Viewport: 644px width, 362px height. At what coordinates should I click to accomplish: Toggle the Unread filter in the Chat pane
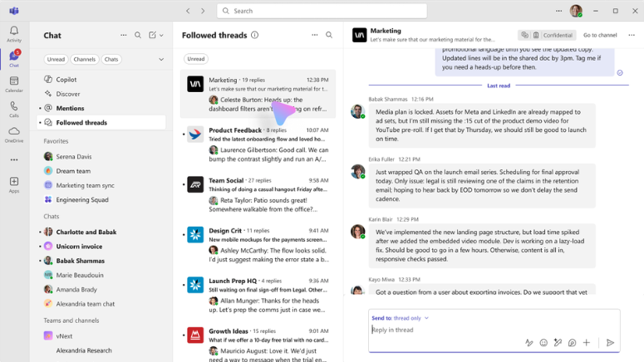click(x=56, y=59)
